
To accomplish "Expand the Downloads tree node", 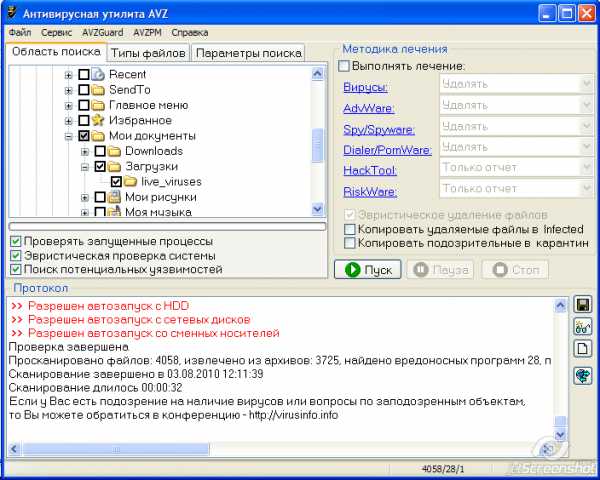I will coord(85,152).
